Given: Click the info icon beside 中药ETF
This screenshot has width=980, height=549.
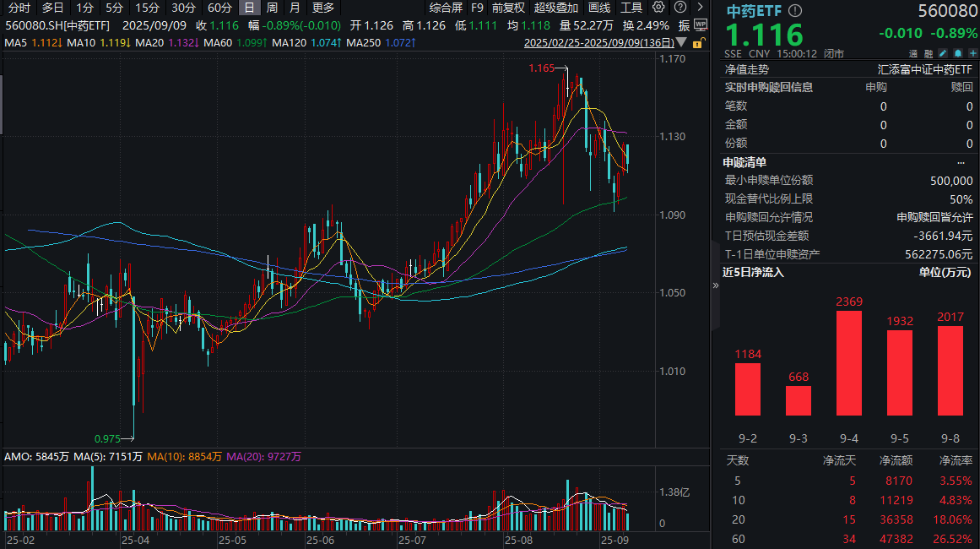Looking at the screenshot, I should (x=795, y=11).
